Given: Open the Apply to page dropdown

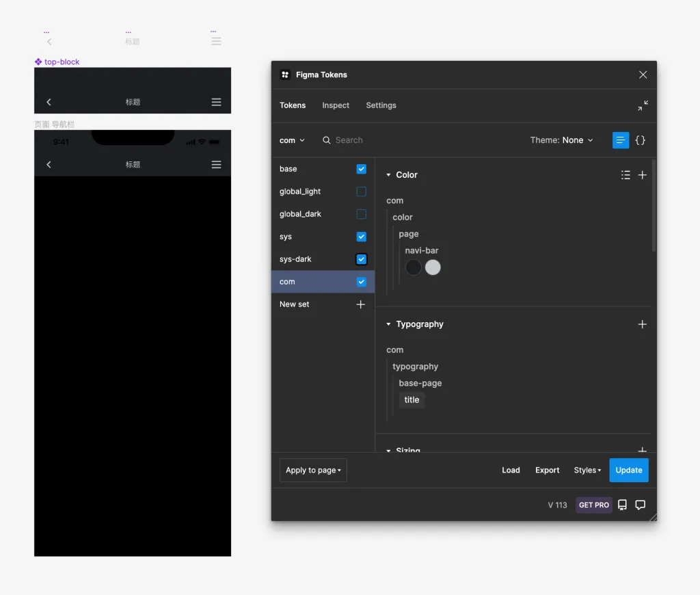Looking at the screenshot, I should point(313,470).
